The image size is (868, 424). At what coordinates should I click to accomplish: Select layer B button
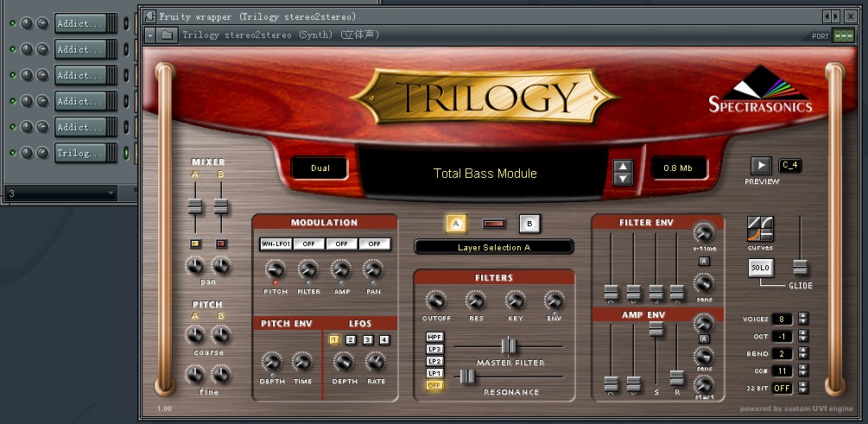coord(529,224)
